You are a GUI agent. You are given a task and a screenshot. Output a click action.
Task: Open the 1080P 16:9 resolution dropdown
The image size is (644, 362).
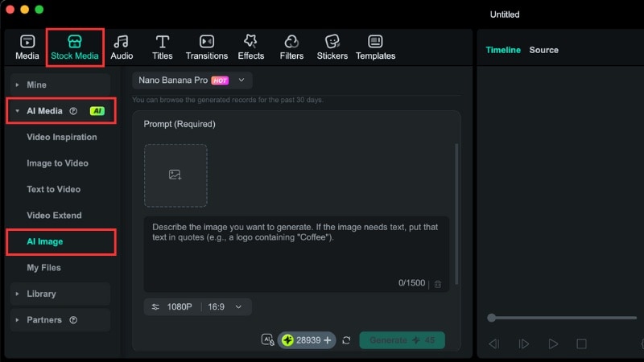(198, 306)
